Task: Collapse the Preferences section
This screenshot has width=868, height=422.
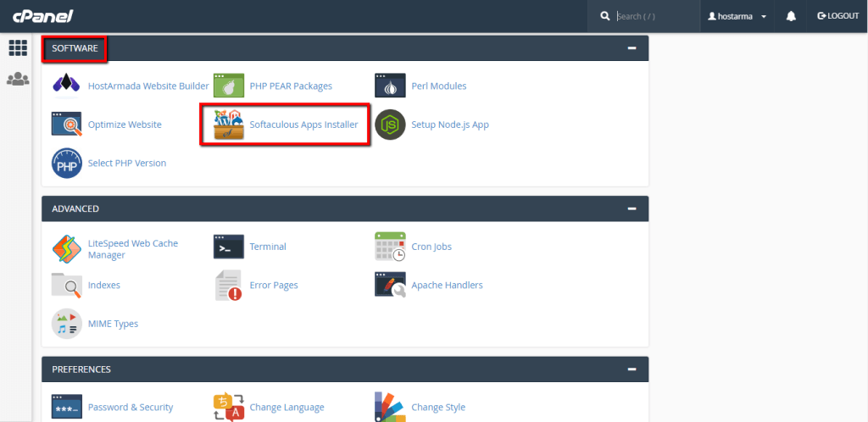Action: (632, 369)
